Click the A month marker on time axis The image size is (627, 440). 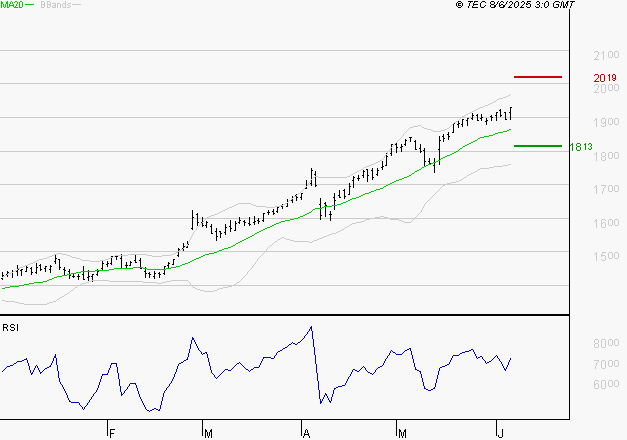click(x=306, y=434)
